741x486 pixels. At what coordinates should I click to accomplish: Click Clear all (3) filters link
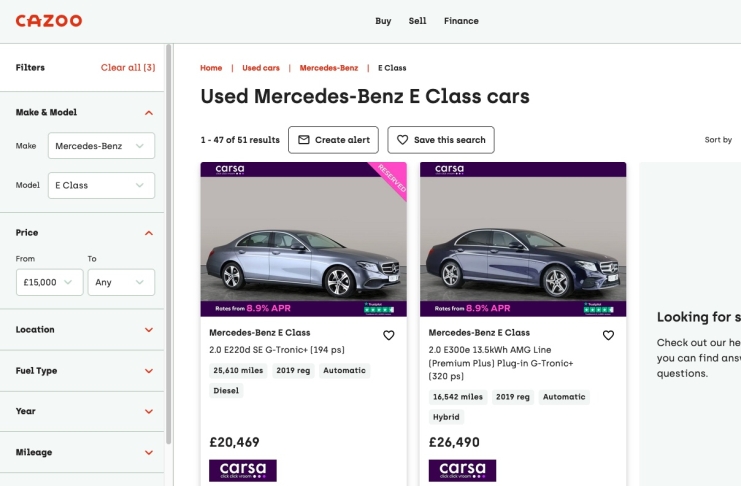(x=128, y=68)
